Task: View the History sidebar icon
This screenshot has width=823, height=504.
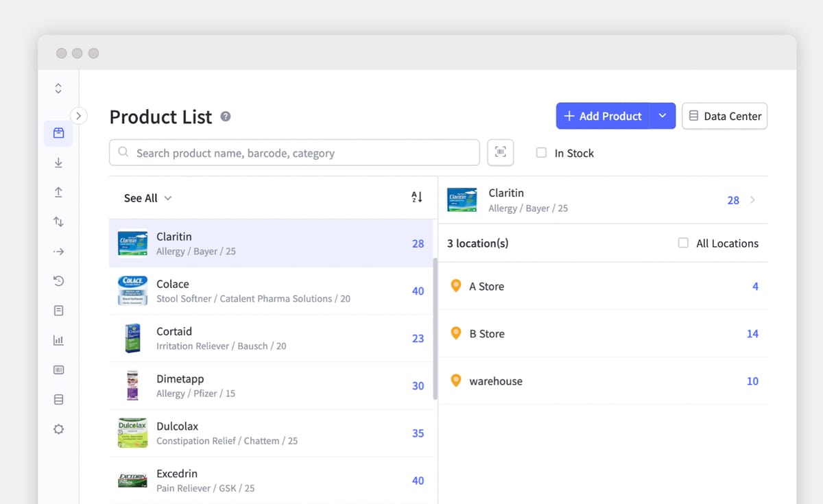Action: click(x=58, y=280)
